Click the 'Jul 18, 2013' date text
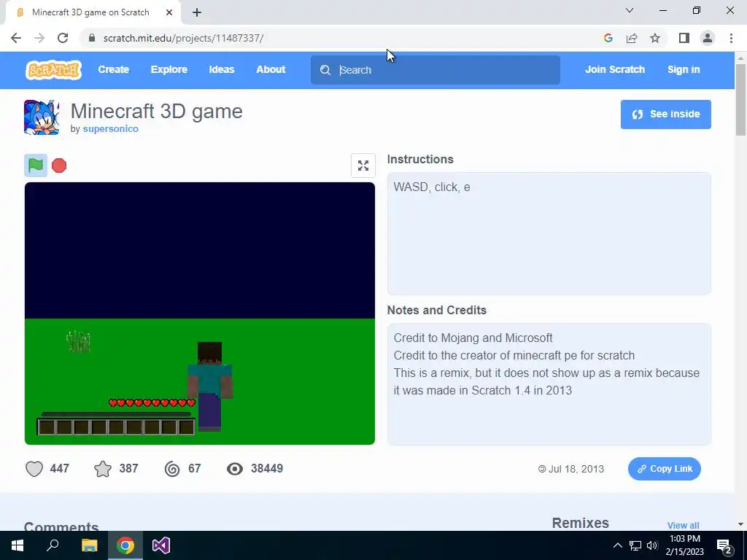Viewport: 747px width, 560px height. (x=576, y=469)
